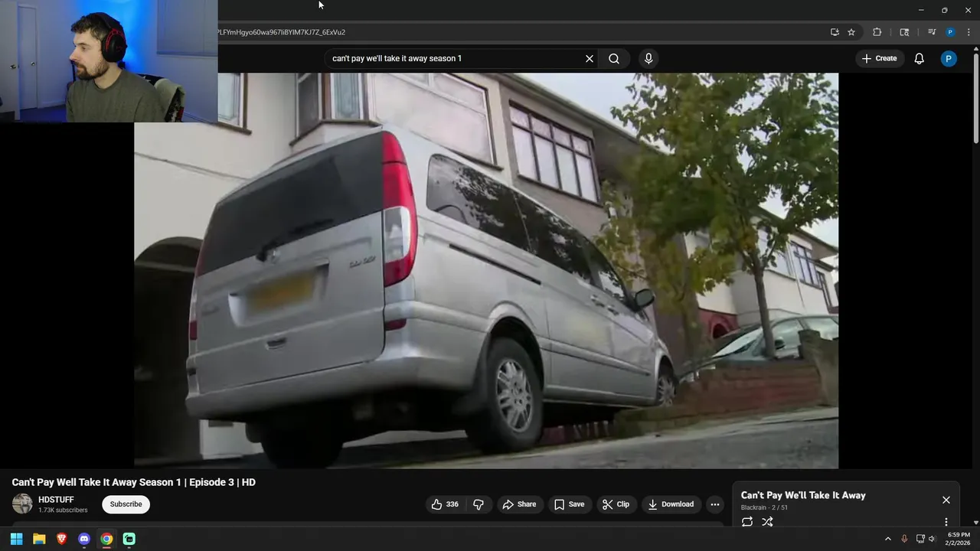The height and width of the screenshot is (551, 980).
Task: Open the teal app taskbar icon
Action: click(129, 539)
